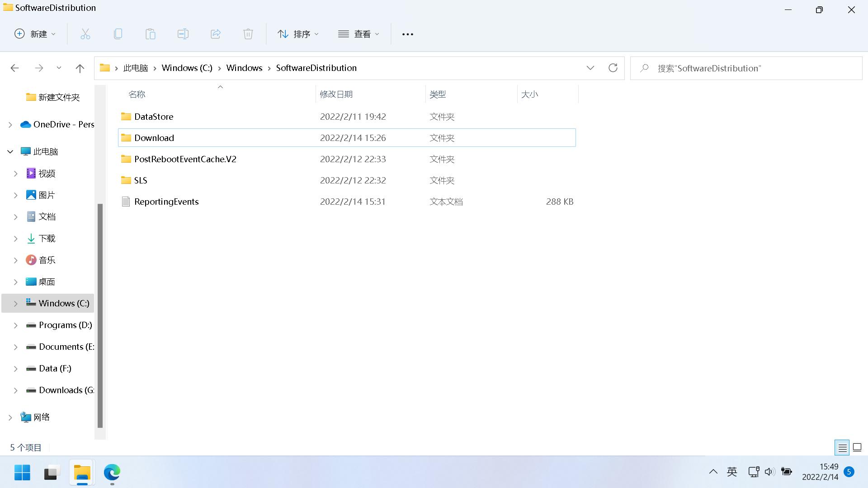
Task: Open the See more (...) menu
Action: tap(407, 34)
